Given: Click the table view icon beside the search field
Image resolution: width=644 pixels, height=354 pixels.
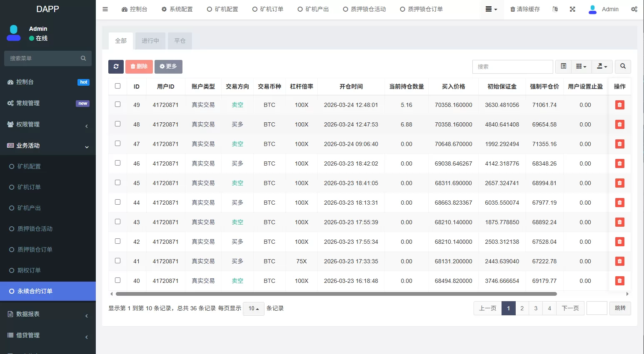Looking at the screenshot, I should (x=563, y=67).
